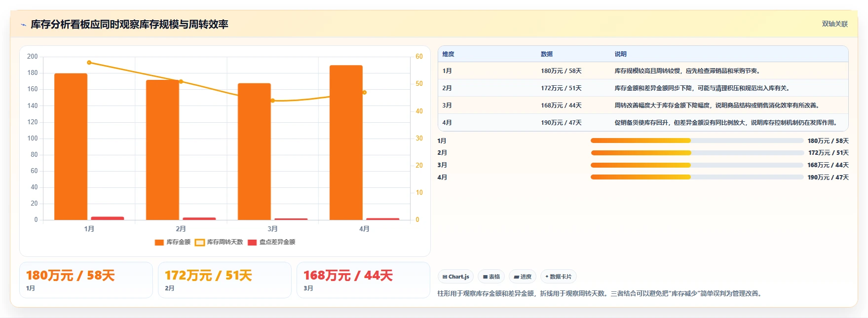
Task: Click the 维度 table column header
Action: (x=448, y=54)
